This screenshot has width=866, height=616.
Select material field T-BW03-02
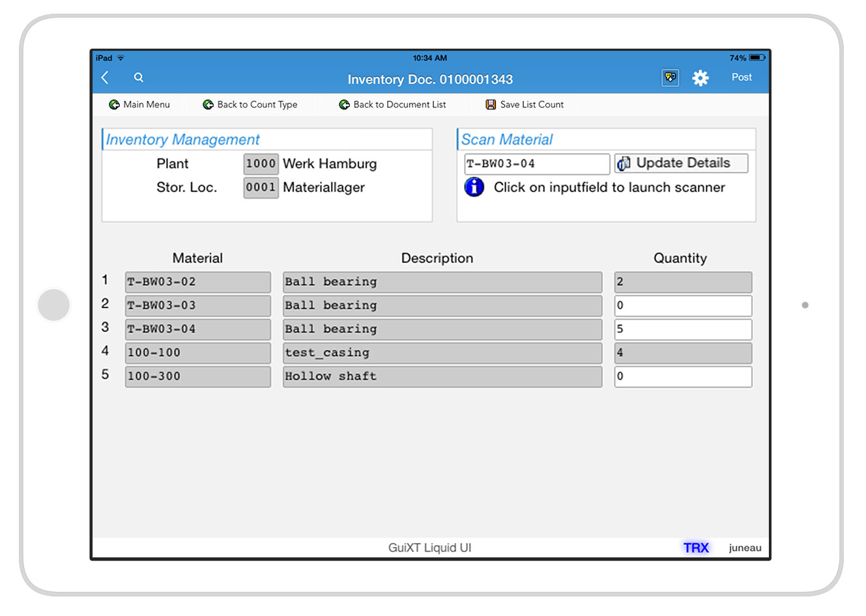197,282
